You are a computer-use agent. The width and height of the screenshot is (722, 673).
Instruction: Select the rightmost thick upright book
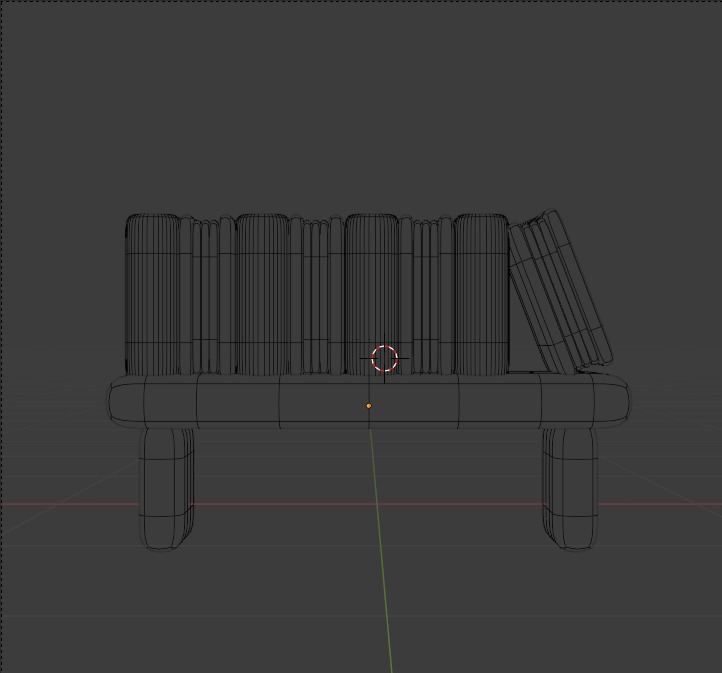click(482, 294)
